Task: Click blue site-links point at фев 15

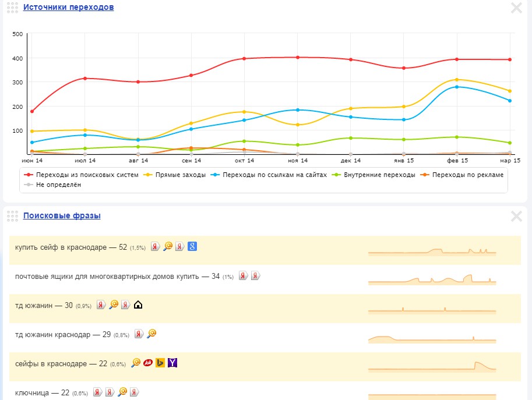Action: [x=457, y=87]
